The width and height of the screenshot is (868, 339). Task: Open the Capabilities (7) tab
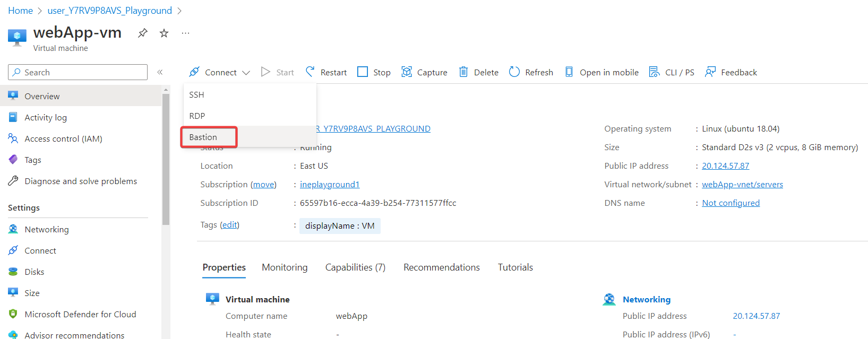355,267
